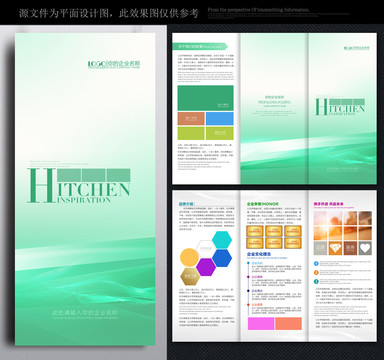This screenshot has width=384, height=360.
Task: Click the orange round circle near hexagons
Action: (x=189, y=258)
